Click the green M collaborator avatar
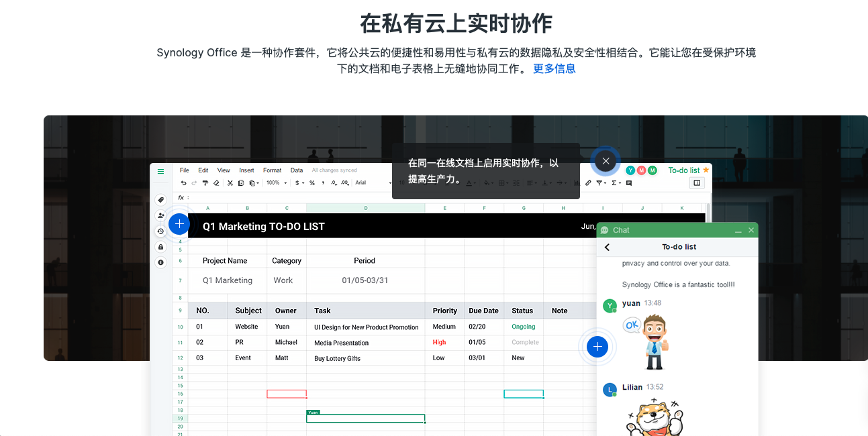868x436 pixels. [x=653, y=170]
